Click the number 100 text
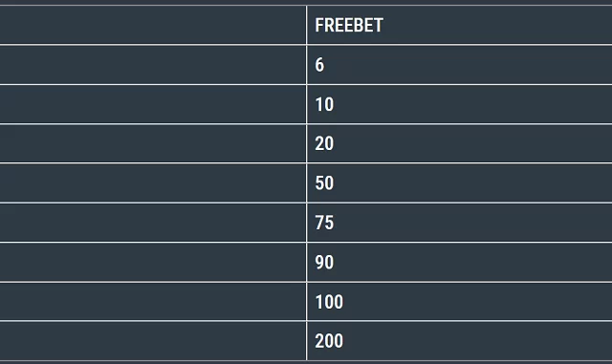This screenshot has height=364, width=612. [x=329, y=302]
